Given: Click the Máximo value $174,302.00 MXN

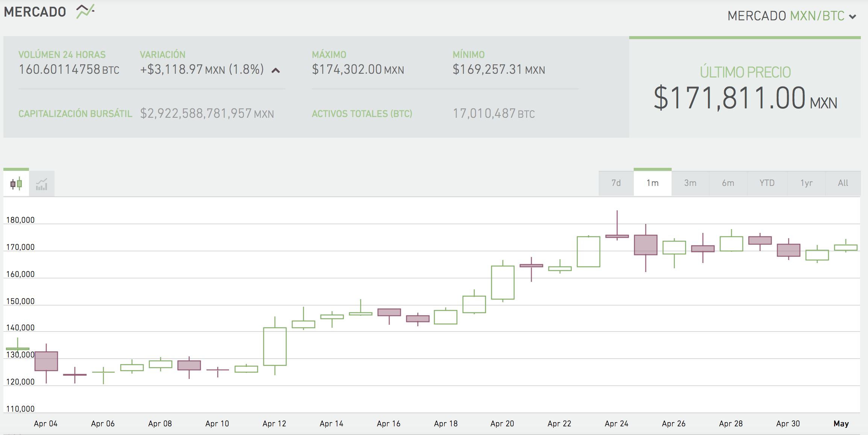Looking at the screenshot, I should coord(358,70).
